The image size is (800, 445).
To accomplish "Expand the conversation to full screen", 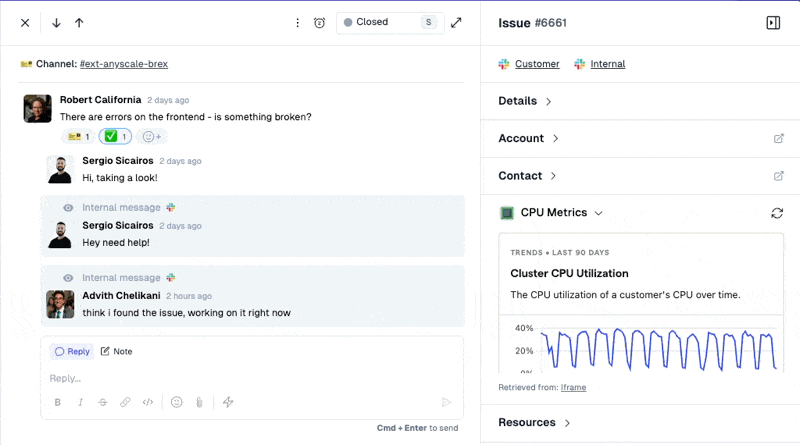I will click(456, 22).
